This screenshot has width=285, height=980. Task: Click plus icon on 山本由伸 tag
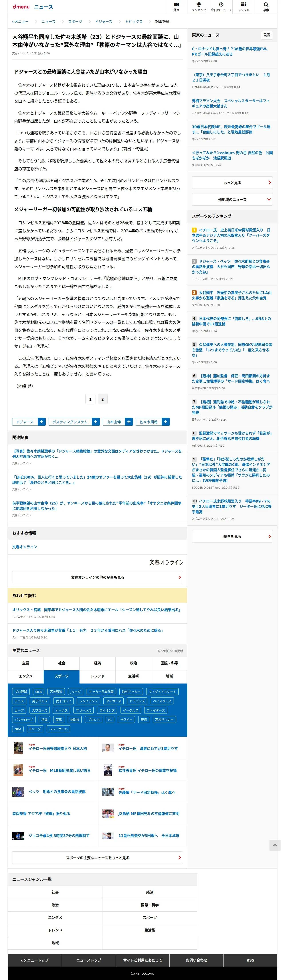pyautogui.click(x=129, y=421)
